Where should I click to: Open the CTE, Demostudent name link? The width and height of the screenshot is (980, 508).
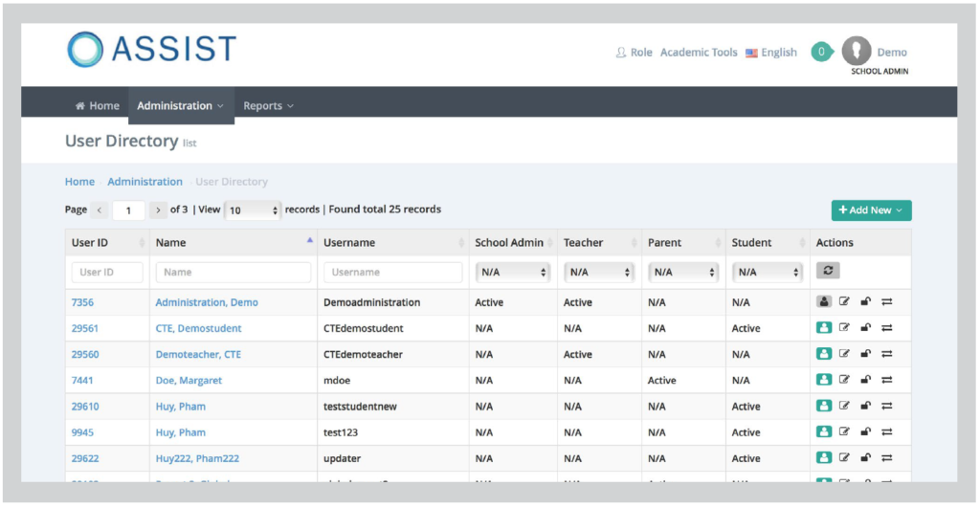pos(198,328)
